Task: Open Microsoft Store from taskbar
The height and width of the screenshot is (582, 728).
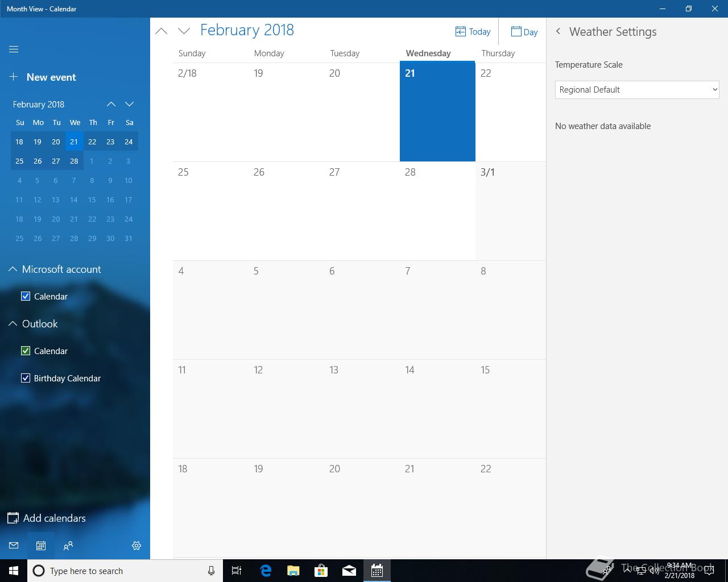Action: [x=321, y=571]
